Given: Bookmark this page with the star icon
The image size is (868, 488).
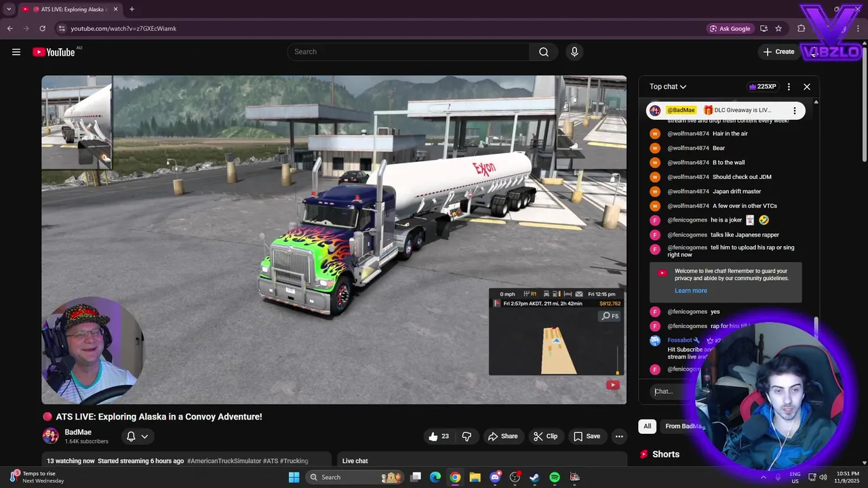Looking at the screenshot, I should [x=778, y=28].
